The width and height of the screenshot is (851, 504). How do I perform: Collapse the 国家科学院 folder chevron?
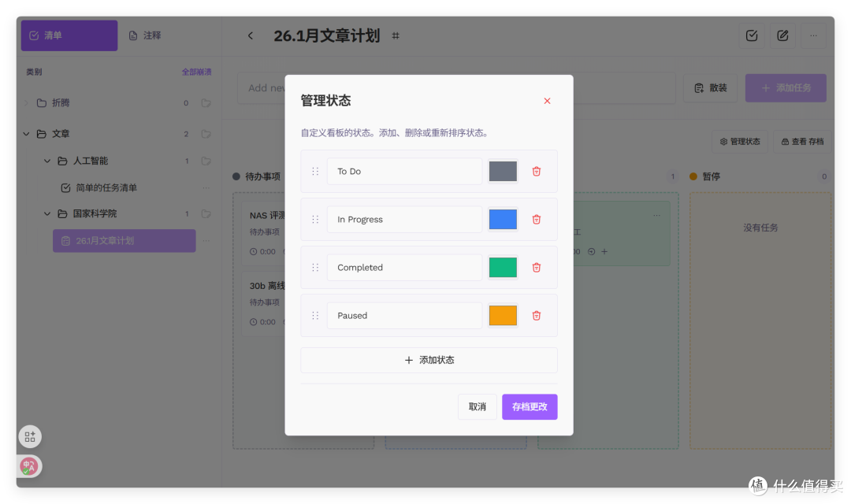pyautogui.click(x=47, y=213)
